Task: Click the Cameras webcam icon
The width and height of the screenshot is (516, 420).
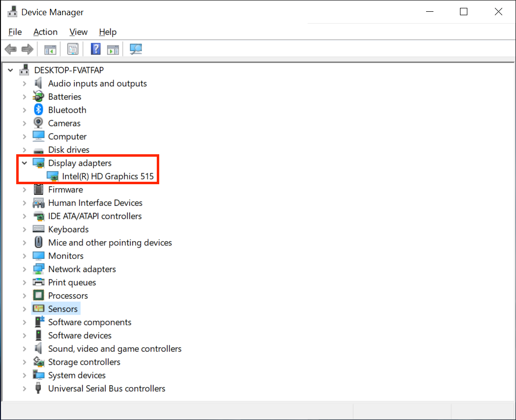Action: (38, 123)
